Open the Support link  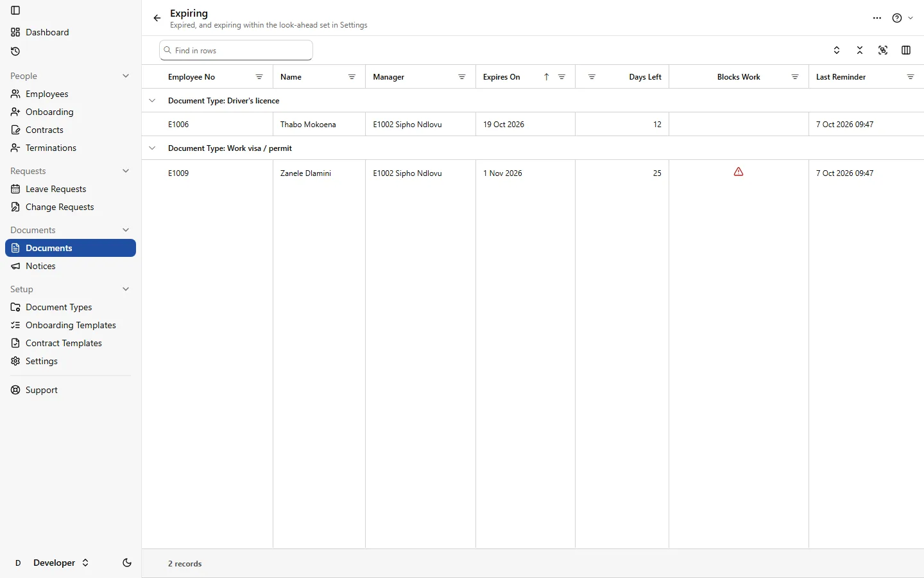click(x=71, y=390)
